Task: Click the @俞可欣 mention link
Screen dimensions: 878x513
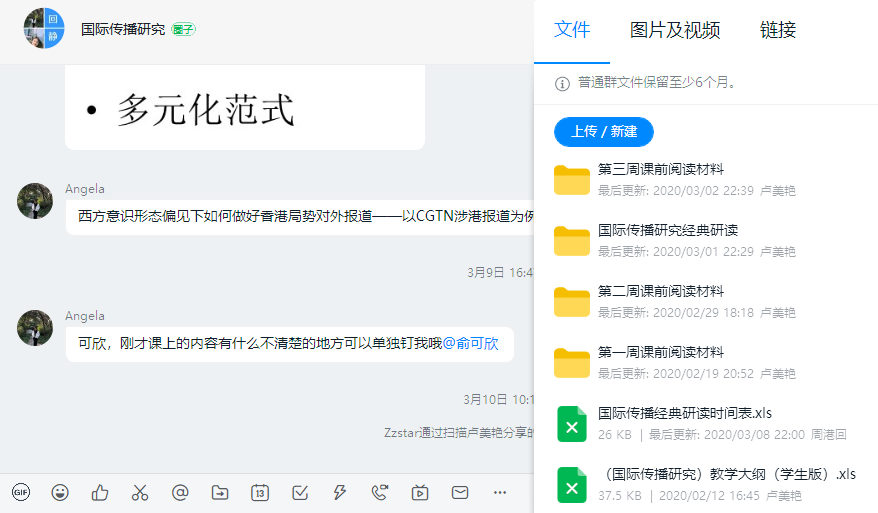Action: (470, 343)
